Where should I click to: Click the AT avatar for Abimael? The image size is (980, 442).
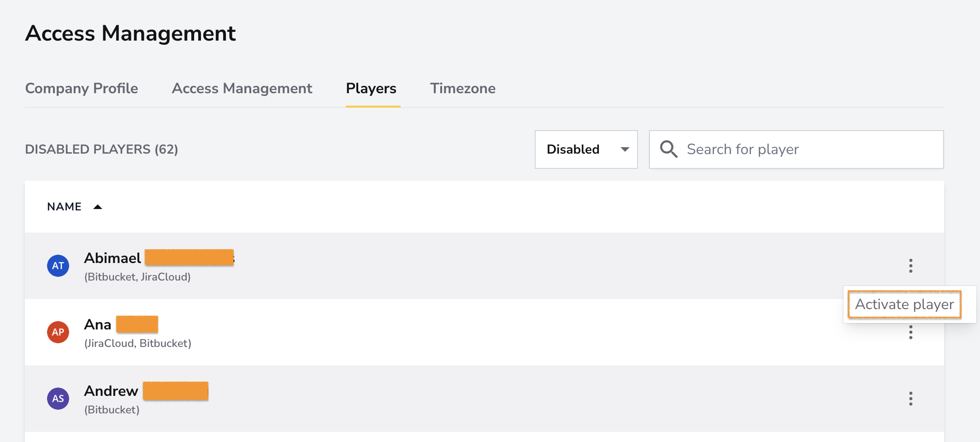(x=58, y=266)
